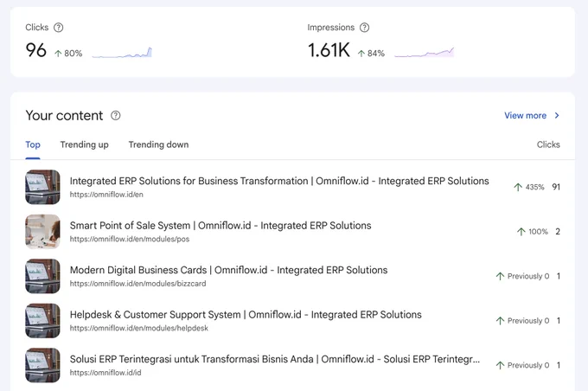Open Solusi ERP Terintegrasi untuk Transformasi title
Screen dimensions: 588x391
coord(275,360)
